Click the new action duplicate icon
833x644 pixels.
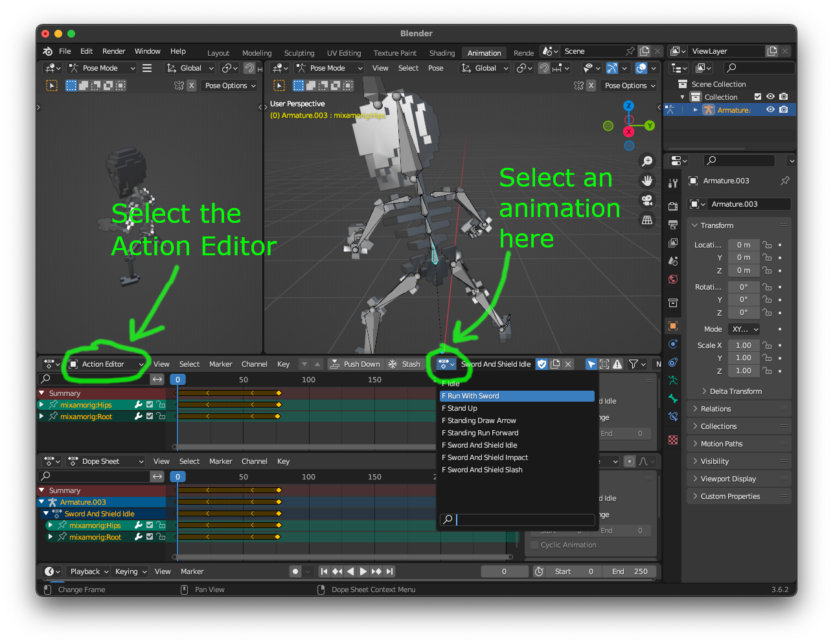555,364
